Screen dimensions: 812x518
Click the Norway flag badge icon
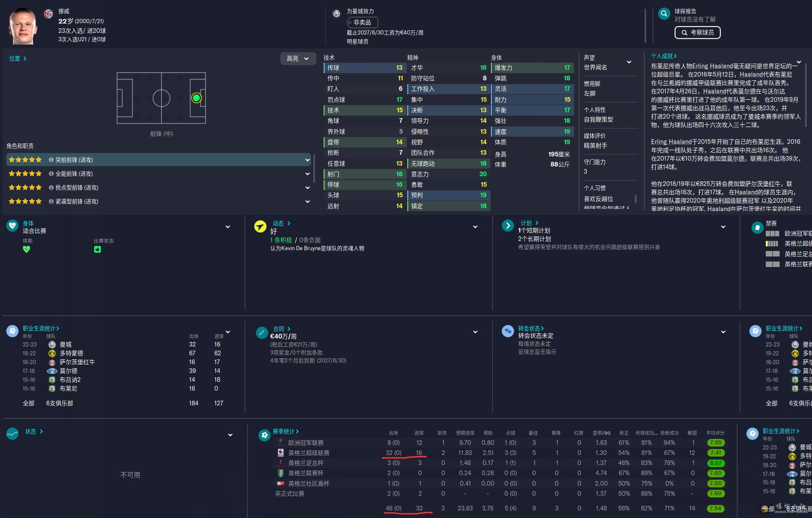point(48,14)
